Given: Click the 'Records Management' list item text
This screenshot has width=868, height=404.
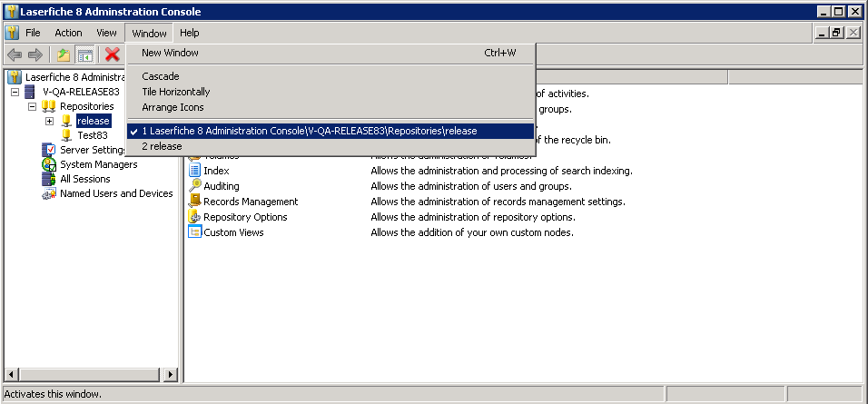Looking at the screenshot, I should (x=251, y=202).
